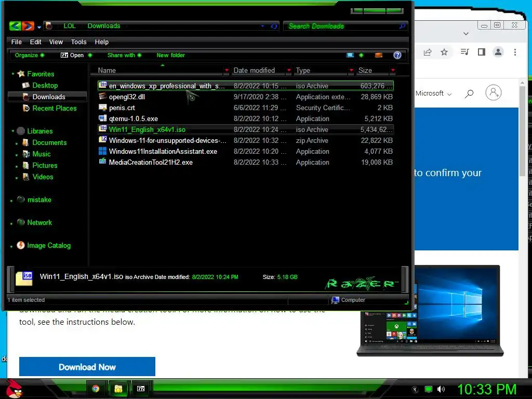The height and width of the screenshot is (399, 532).
Task: Open Chrome's profile avatar button
Action: point(498,52)
